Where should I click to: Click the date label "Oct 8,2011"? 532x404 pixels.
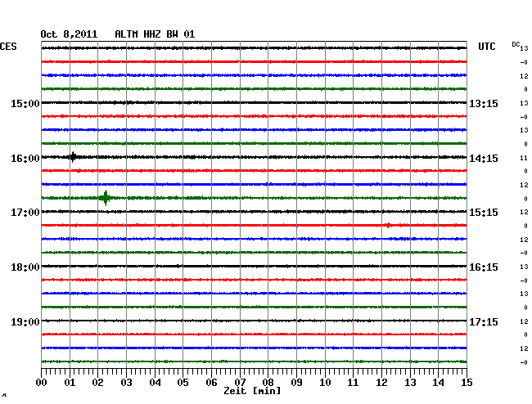69,34
